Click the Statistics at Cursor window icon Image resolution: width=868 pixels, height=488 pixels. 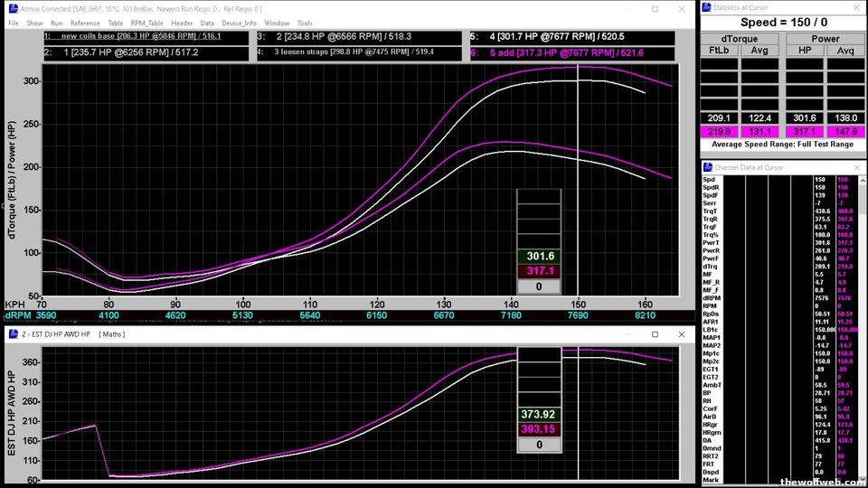pyautogui.click(x=707, y=8)
